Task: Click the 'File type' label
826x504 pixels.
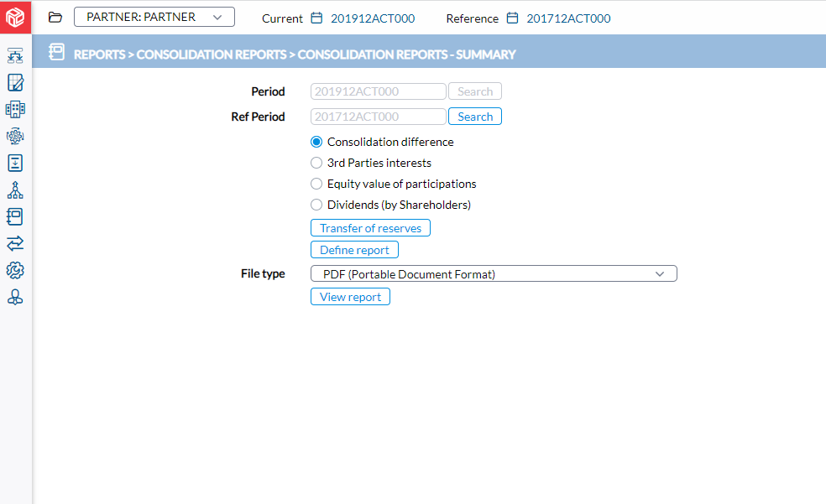Action: tap(263, 273)
